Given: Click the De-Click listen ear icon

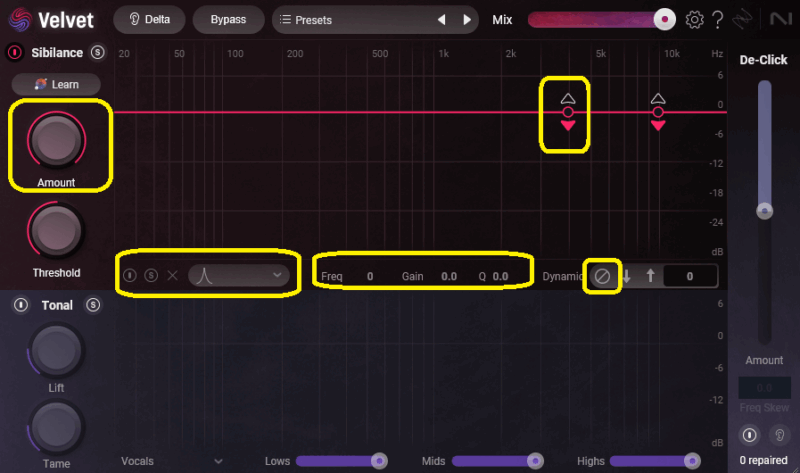Looking at the screenshot, I should [778, 435].
